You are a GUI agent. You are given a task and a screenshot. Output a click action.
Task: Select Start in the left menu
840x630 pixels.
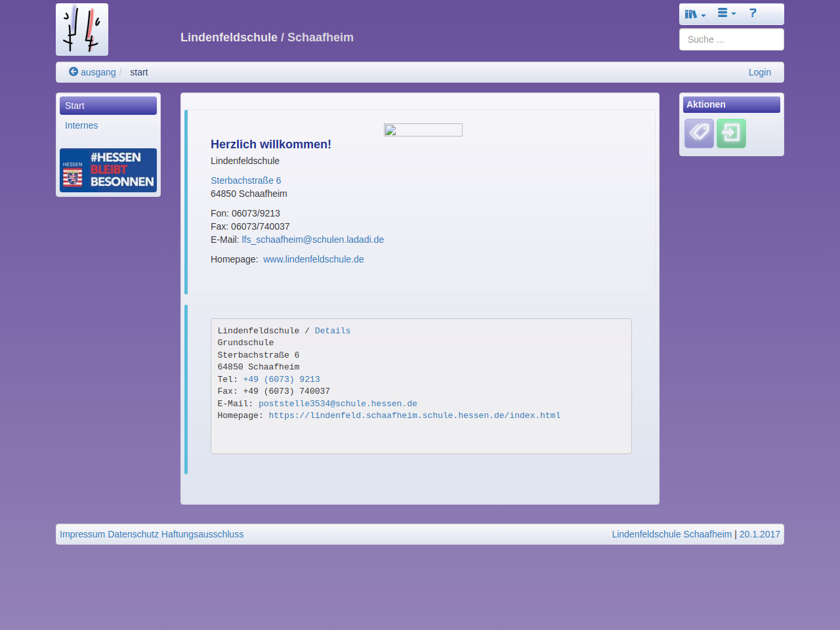point(108,106)
